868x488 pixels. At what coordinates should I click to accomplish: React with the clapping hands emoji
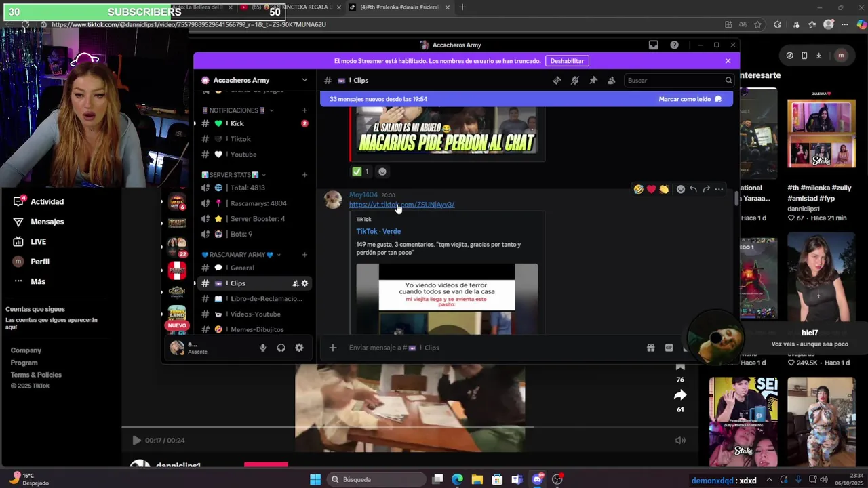(664, 189)
